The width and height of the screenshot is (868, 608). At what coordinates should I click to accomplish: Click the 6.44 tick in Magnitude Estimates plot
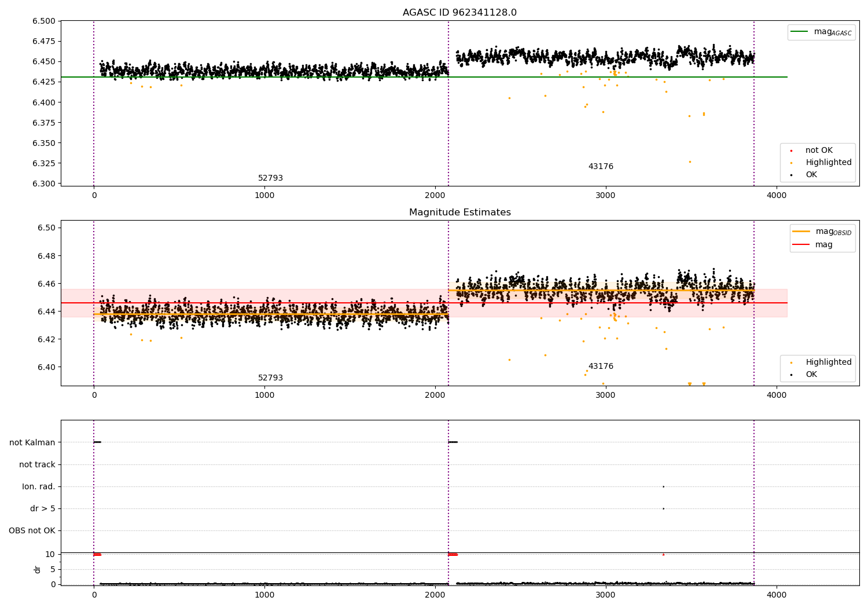point(46,312)
